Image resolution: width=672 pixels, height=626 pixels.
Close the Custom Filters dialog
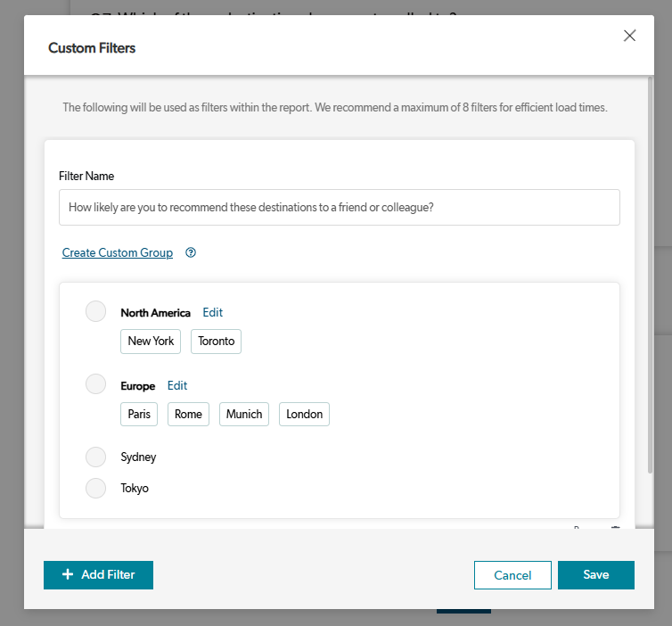coord(629,36)
